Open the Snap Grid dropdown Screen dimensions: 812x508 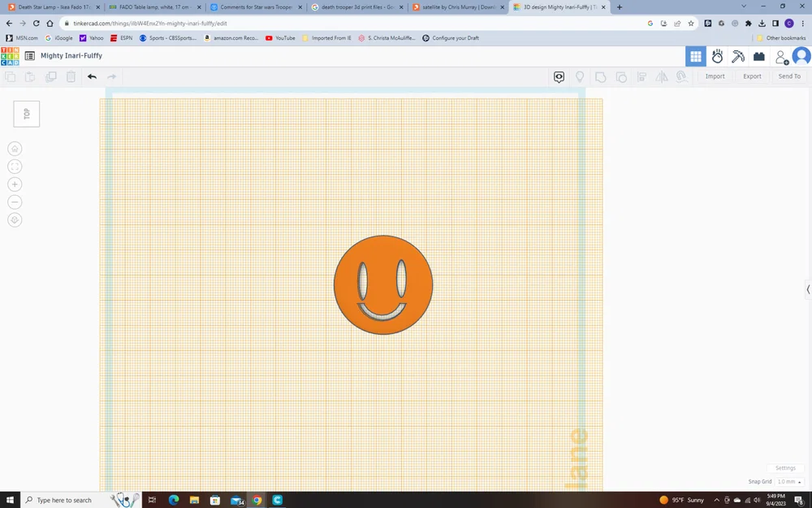pos(790,481)
